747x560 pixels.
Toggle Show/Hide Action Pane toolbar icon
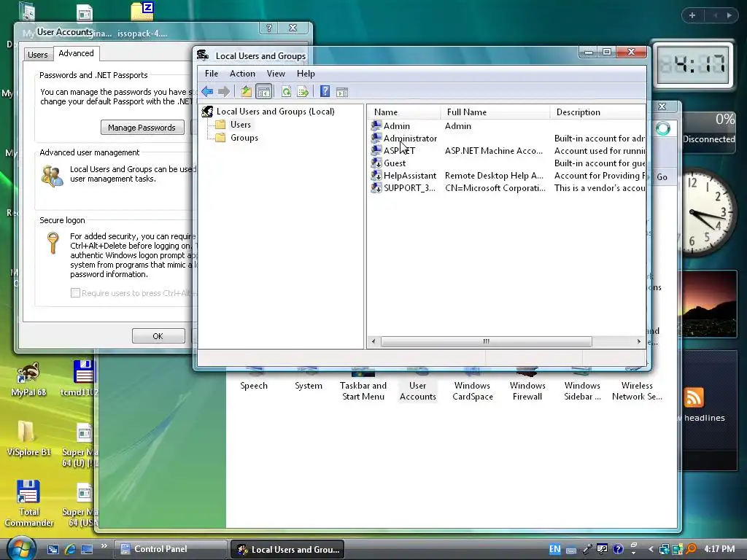(x=342, y=92)
